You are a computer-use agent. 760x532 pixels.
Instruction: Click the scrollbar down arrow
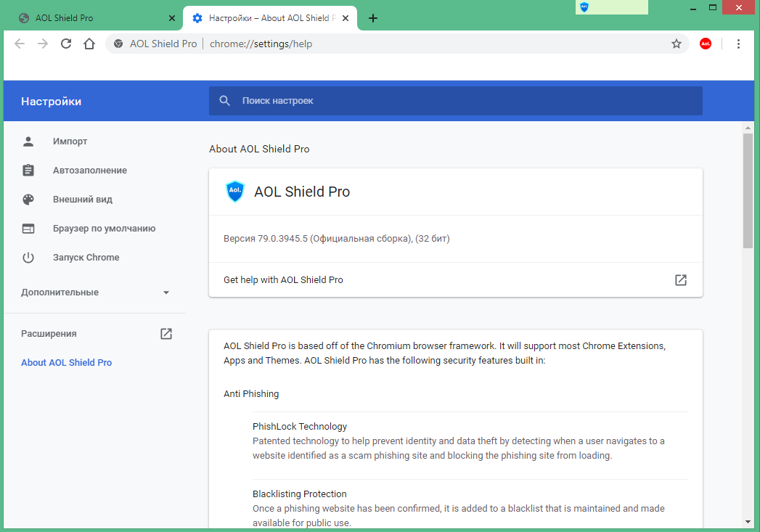748,522
